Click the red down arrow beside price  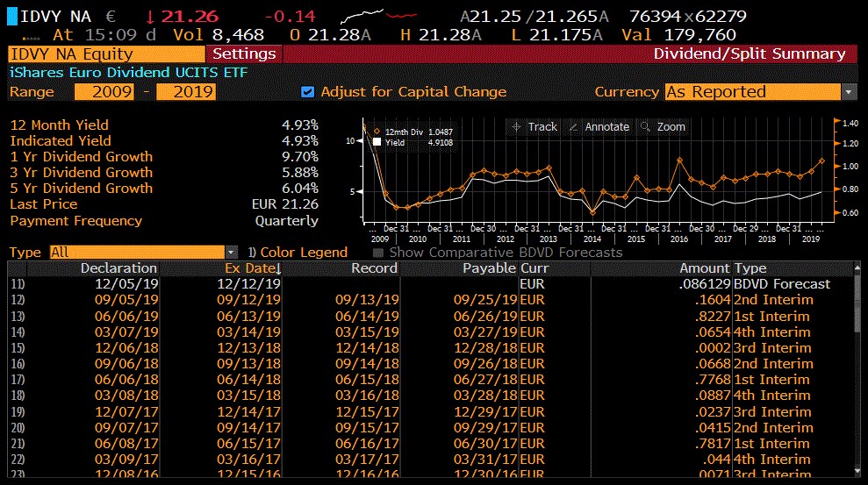pos(150,16)
